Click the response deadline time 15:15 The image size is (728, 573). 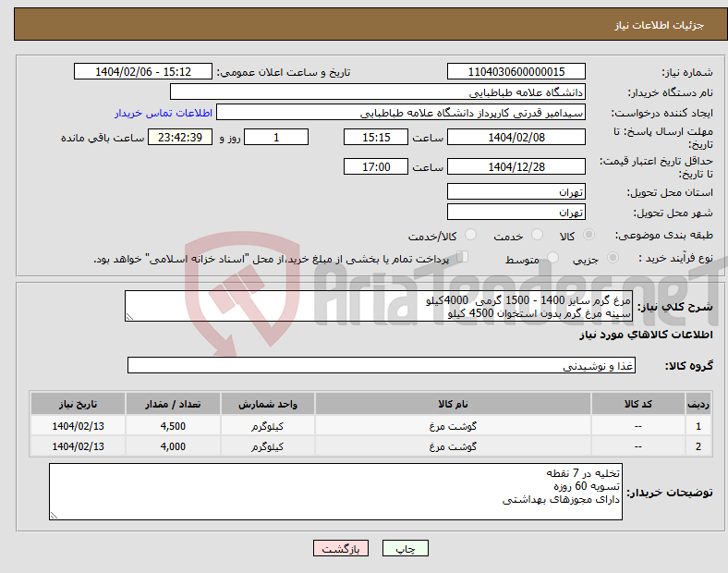point(376,137)
